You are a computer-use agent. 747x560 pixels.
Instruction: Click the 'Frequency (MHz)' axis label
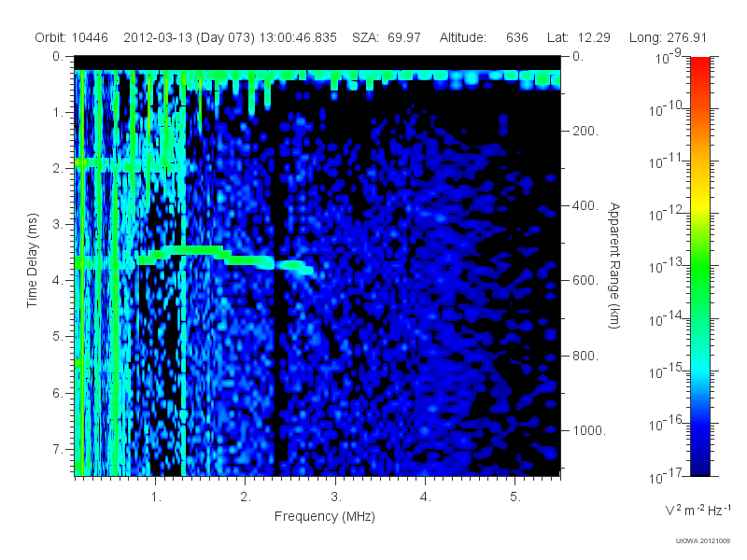tap(324, 517)
